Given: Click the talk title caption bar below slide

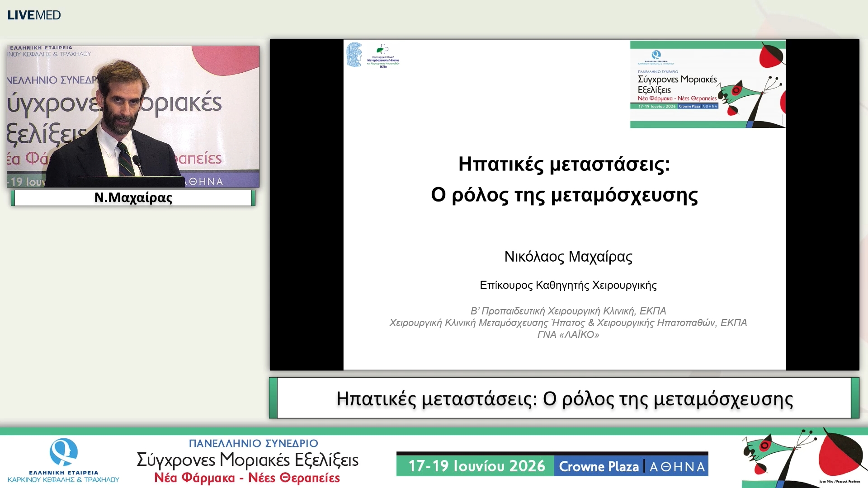Looking at the screenshot, I should 564,398.
